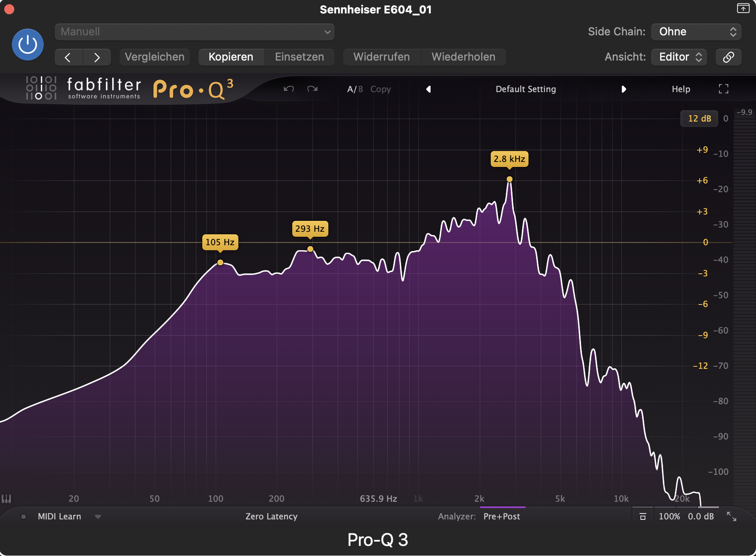Image resolution: width=756 pixels, height=556 pixels.
Task: Click the Kopieren button
Action: (231, 57)
